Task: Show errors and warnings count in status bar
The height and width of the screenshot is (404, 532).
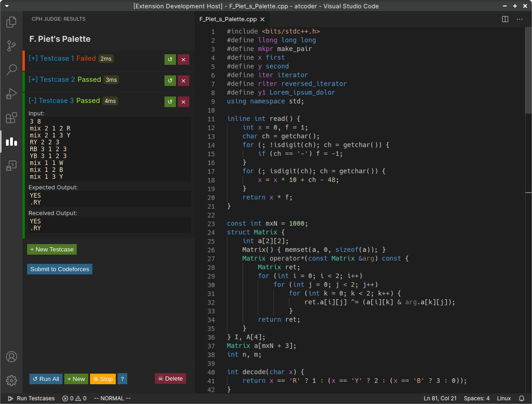Action: coord(74,398)
